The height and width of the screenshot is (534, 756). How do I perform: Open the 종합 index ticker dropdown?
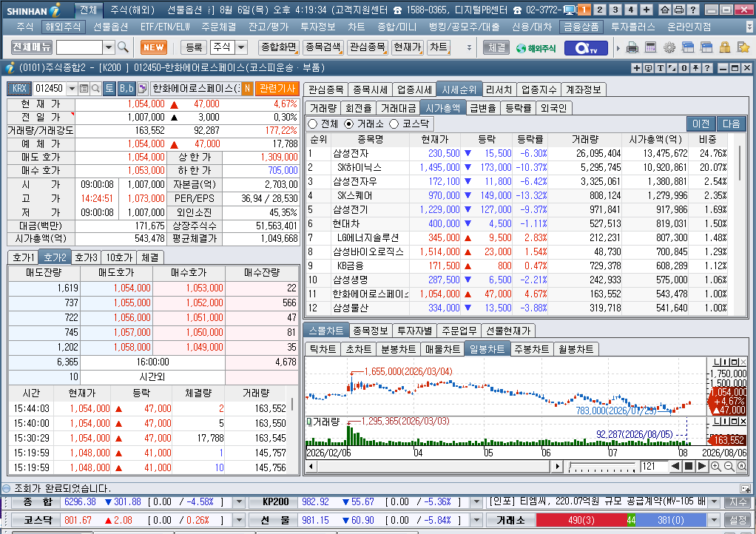coord(239,502)
